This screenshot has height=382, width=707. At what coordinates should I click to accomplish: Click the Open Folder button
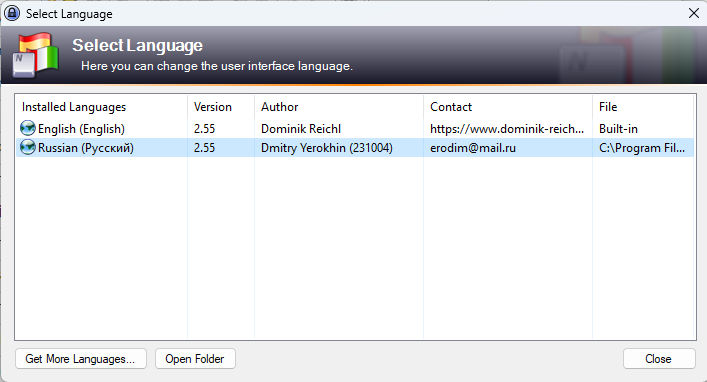(x=195, y=359)
